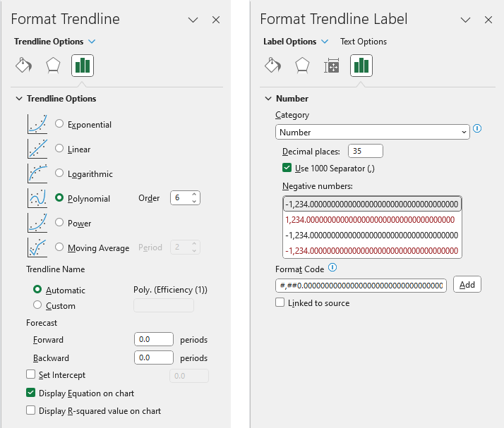Open Effects icon in Format Trendline Label pane
This screenshot has height=428, width=504.
[302, 66]
